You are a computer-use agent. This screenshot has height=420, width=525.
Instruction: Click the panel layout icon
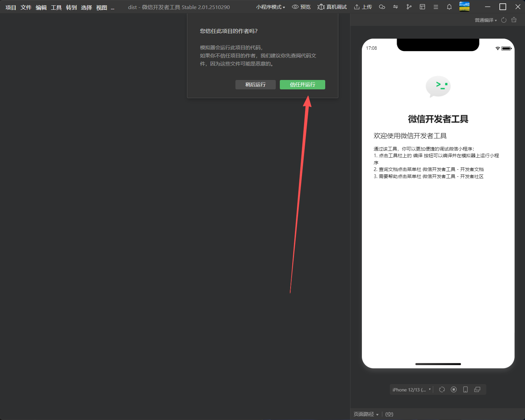coord(422,7)
